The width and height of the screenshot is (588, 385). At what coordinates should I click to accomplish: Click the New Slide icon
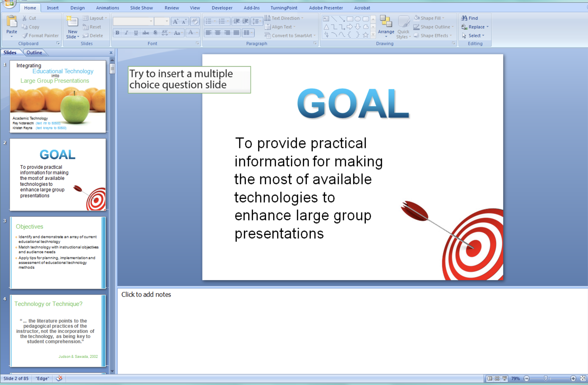point(72,22)
